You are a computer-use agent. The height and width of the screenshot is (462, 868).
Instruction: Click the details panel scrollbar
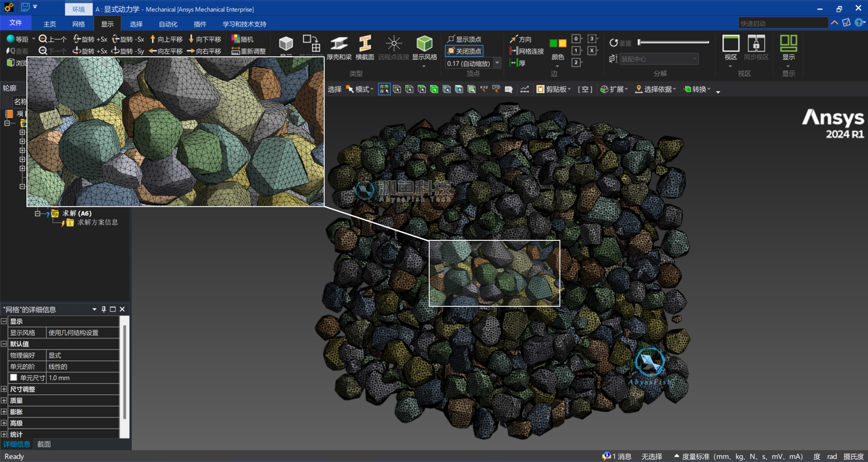(x=125, y=372)
